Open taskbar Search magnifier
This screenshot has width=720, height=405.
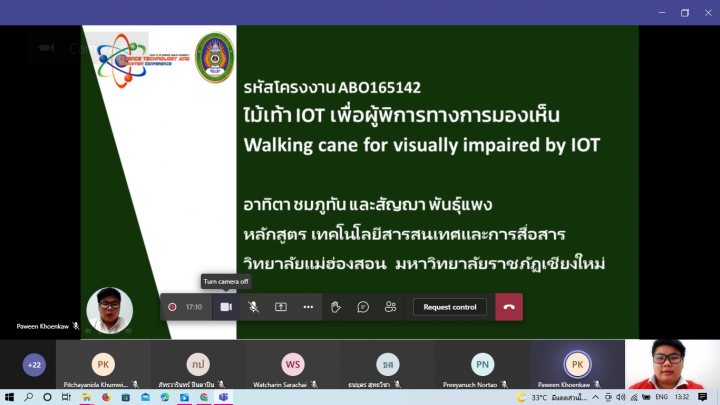[x=28, y=397]
